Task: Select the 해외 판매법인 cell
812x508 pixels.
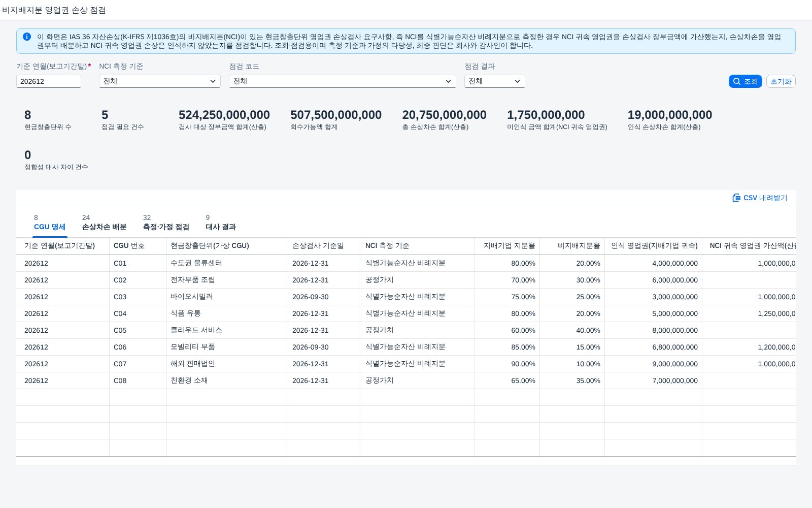Action: point(227,364)
